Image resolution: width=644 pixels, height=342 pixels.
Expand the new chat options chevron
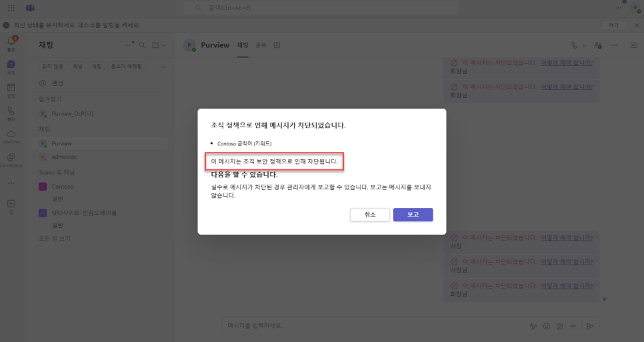click(164, 45)
